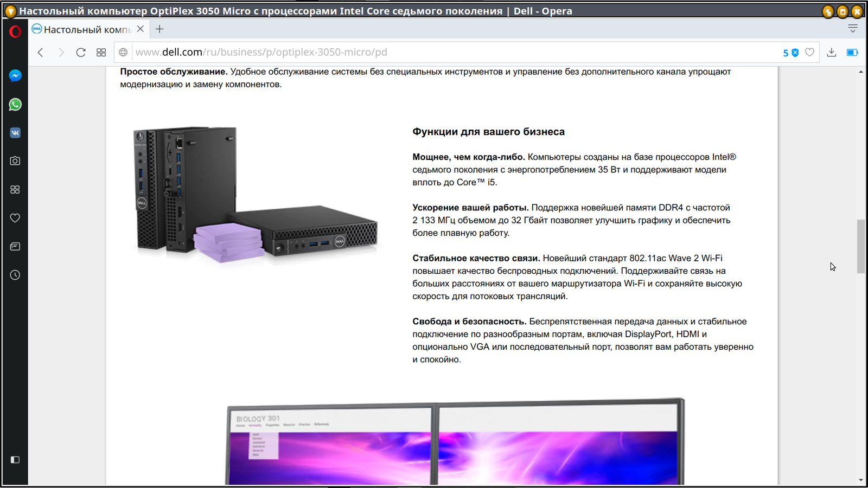Open Speed Dial from the sidebar
This screenshot has height=488, width=868.
(15, 189)
